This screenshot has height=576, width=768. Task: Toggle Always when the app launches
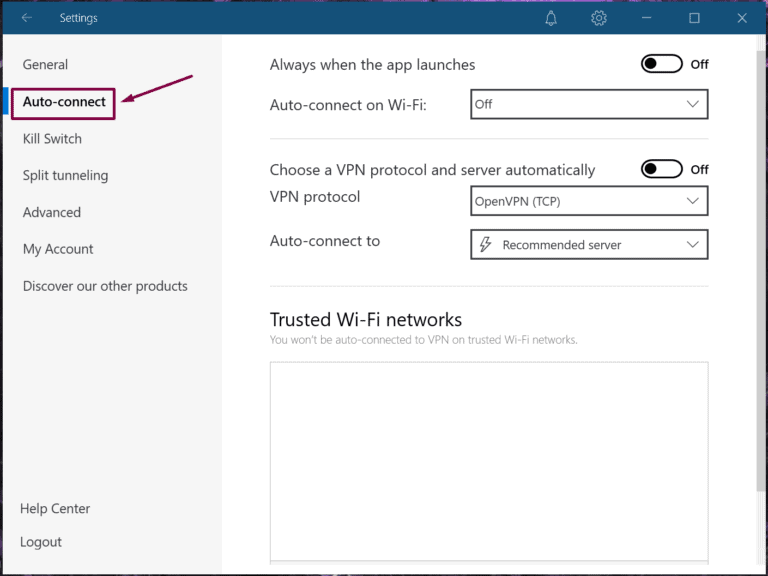pos(661,64)
